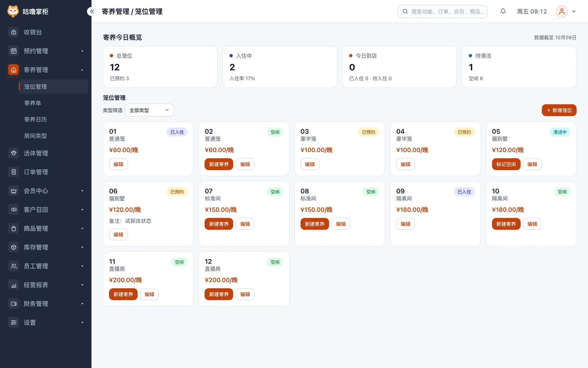Expand the 商品管理 submenu arrow

[x=82, y=228]
